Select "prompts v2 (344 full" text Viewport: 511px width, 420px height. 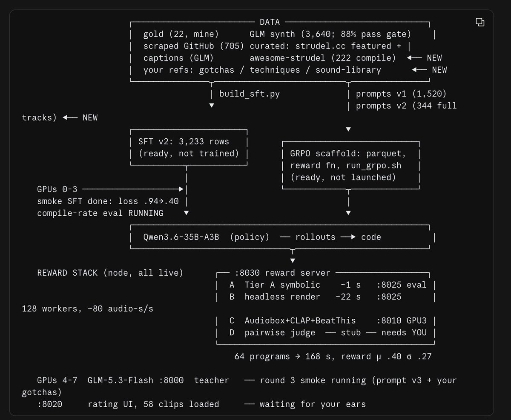tap(406, 106)
